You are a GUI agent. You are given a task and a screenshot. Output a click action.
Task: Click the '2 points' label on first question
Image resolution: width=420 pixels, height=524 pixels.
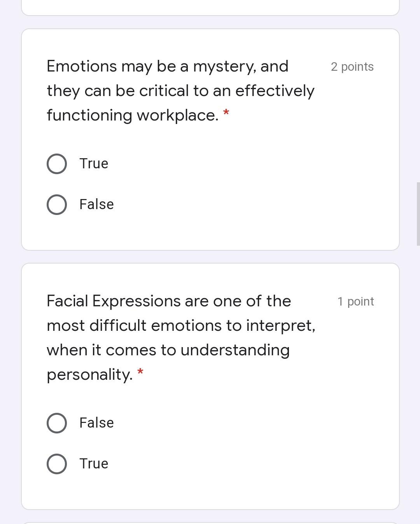[352, 66]
